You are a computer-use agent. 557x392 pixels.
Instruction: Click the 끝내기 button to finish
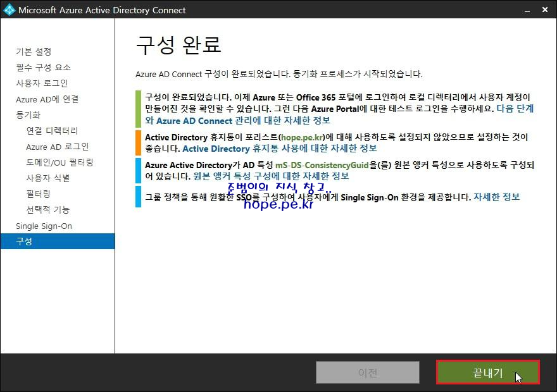[488, 372]
